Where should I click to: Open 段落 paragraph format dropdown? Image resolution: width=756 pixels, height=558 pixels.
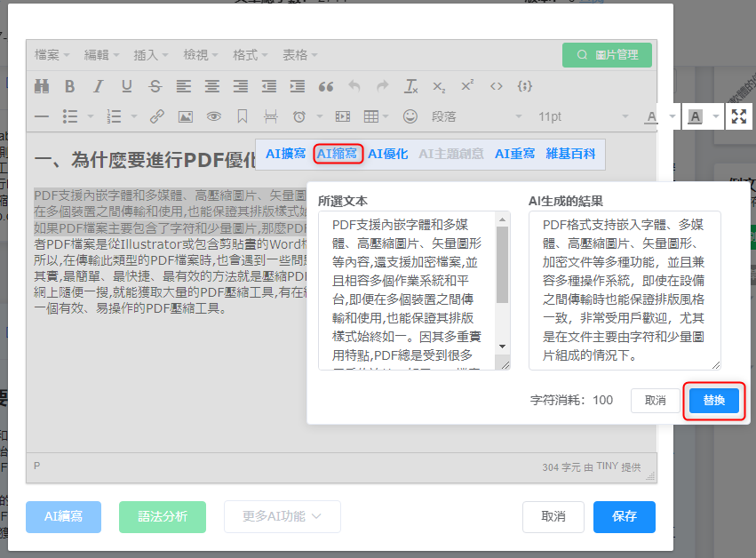click(477, 116)
